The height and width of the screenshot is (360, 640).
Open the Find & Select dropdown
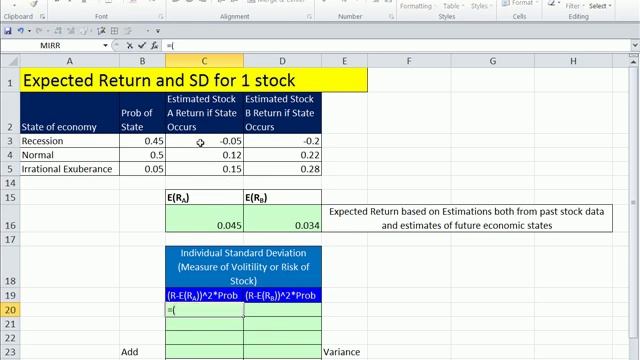tap(600, 6)
